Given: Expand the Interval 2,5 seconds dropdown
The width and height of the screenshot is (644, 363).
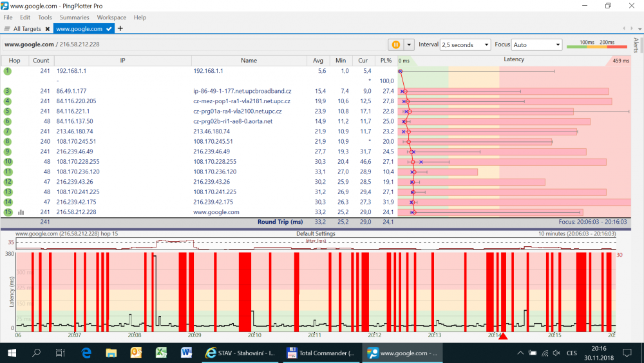Looking at the screenshot, I should pos(466,45).
